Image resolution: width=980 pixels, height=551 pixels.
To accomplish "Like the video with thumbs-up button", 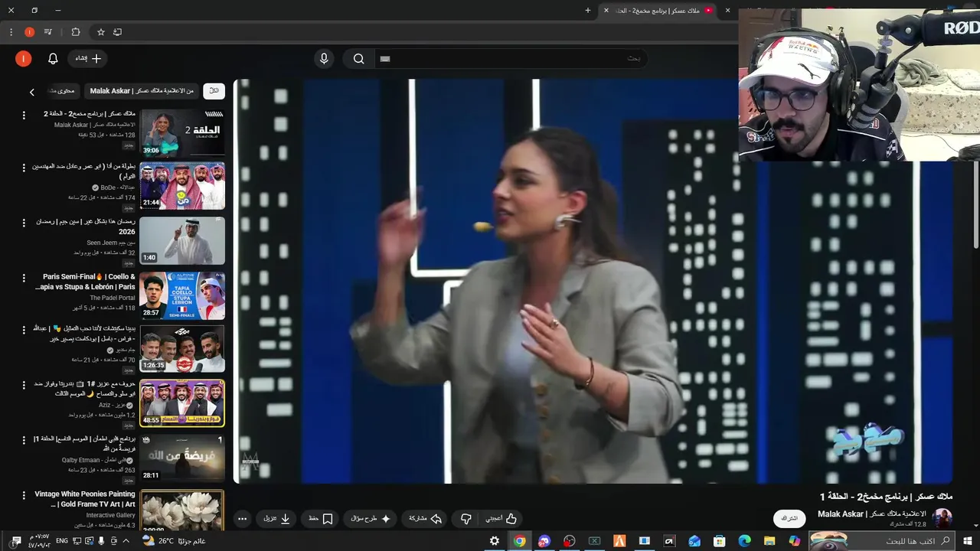I will pyautogui.click(x=501, y=519).
